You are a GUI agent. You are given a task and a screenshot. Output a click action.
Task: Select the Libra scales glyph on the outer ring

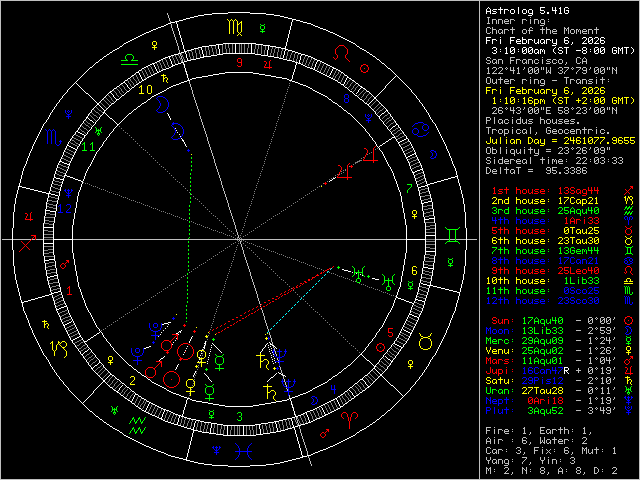click(130, 60)
